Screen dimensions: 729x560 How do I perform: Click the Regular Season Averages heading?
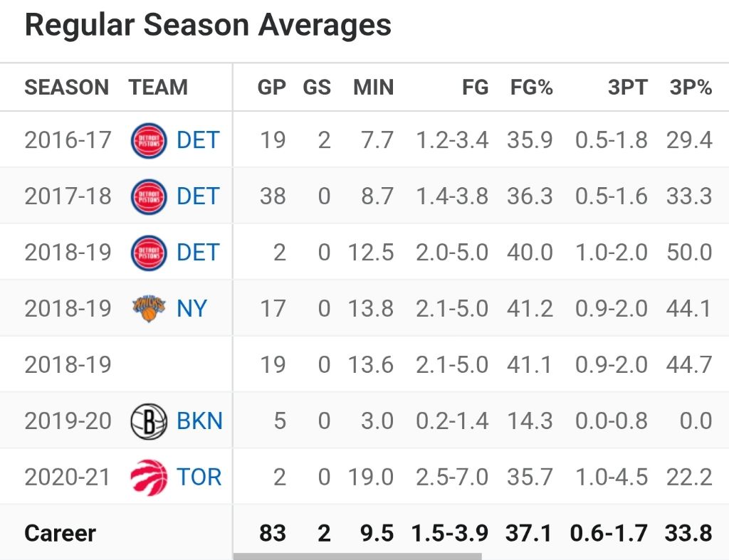point(208,26)
